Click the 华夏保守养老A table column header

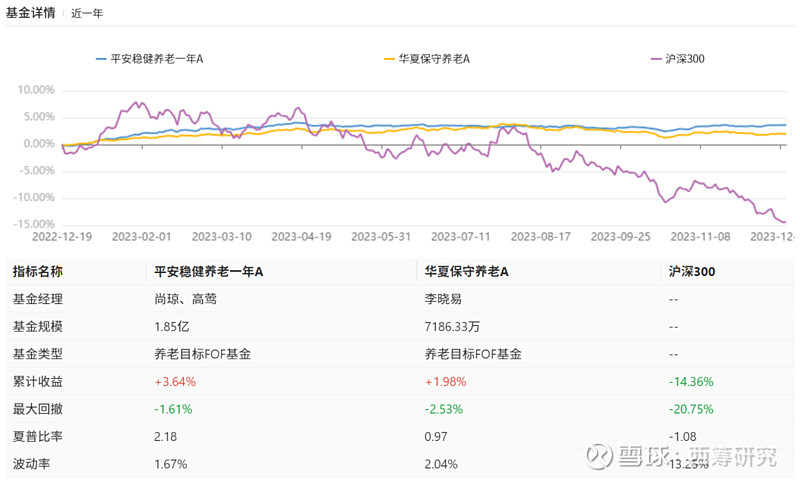pos(466,271)
